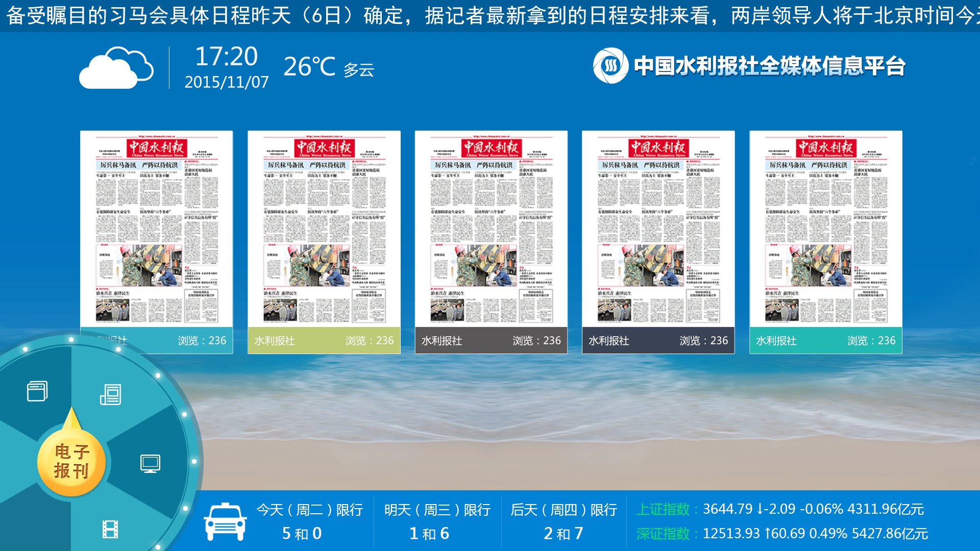
Task: Open the second newspaper with green footer
Action: pyautogui.click(x=324, y=230)
